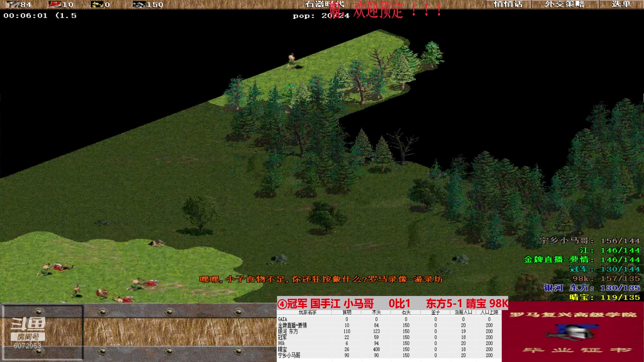Select the 宁乡小马哥 row in the table
The image size is (644, 362).
point(389,356)
